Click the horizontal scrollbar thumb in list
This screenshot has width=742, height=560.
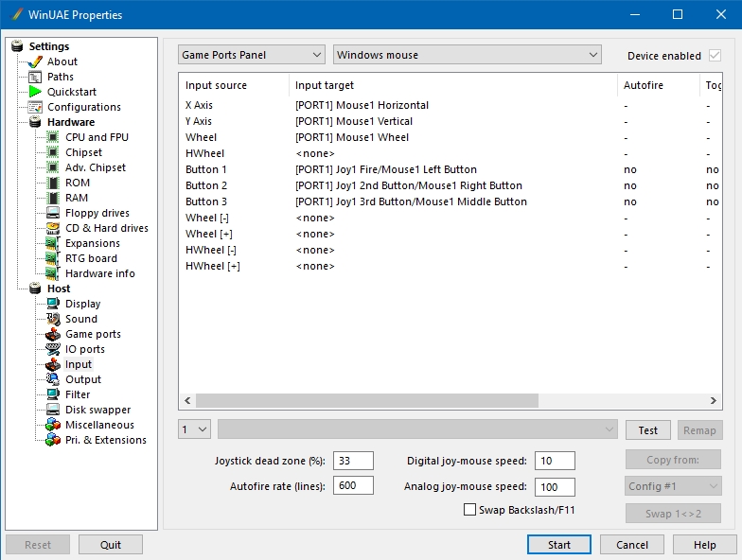tap(367, 401)
